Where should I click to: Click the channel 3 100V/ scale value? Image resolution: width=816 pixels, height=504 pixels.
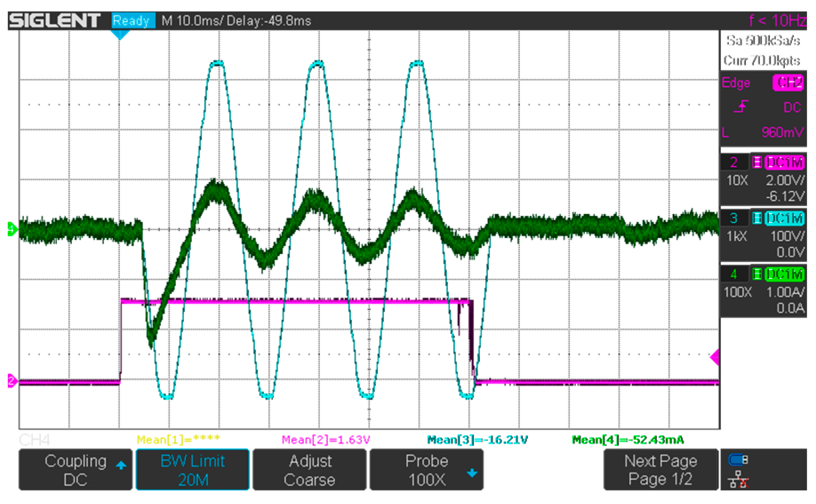[787, 236]
